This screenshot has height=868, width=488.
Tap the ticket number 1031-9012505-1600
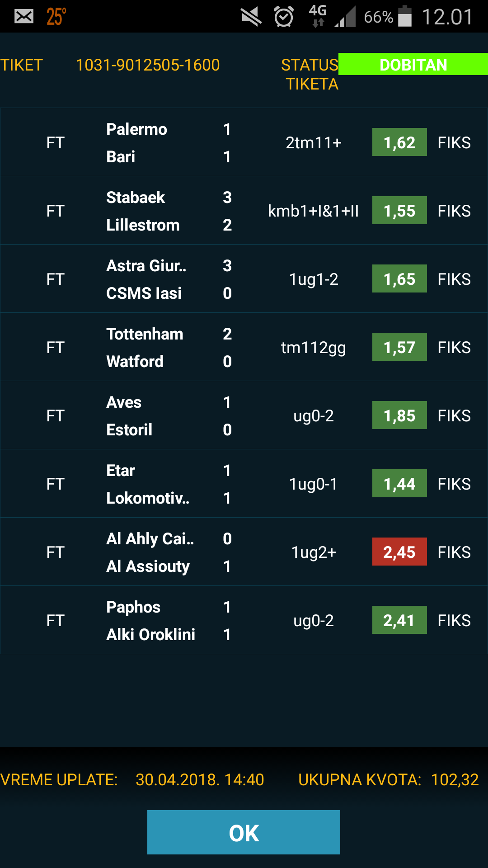(x=148, y=65)
